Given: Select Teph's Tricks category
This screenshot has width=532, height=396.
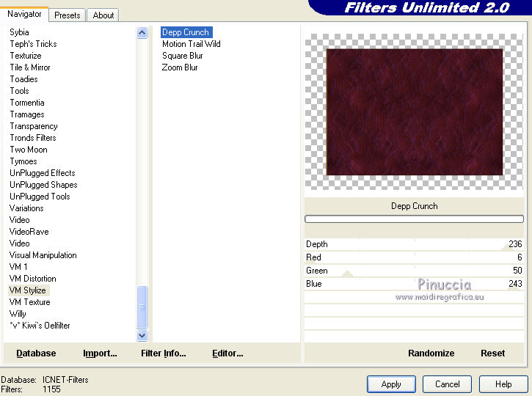Looking at the screenshot, I should tap(33, 44).
